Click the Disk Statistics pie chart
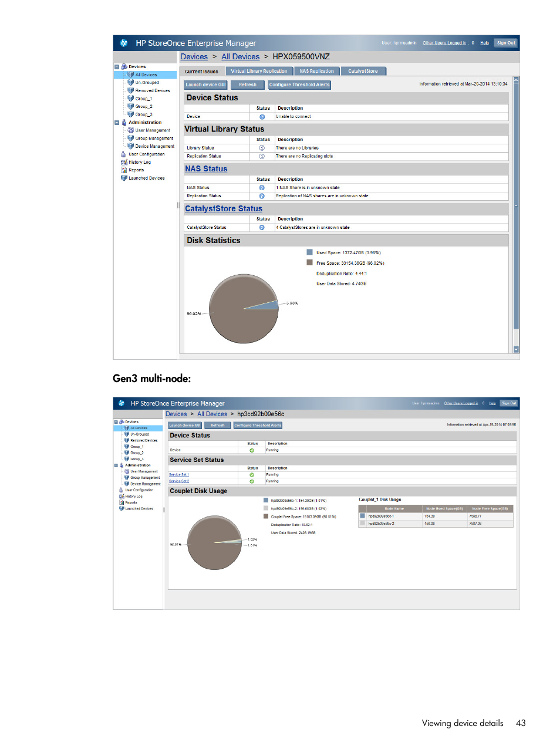Viewport: 560px width, 746px height. click(244, 309)
